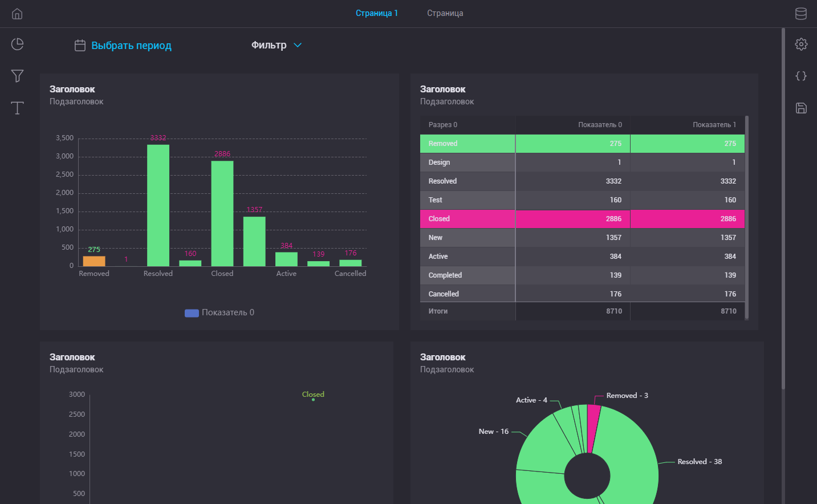The width and height of the screenshot is (817, 504).
Task: Select the Removed table row
Action: (582, 144)
